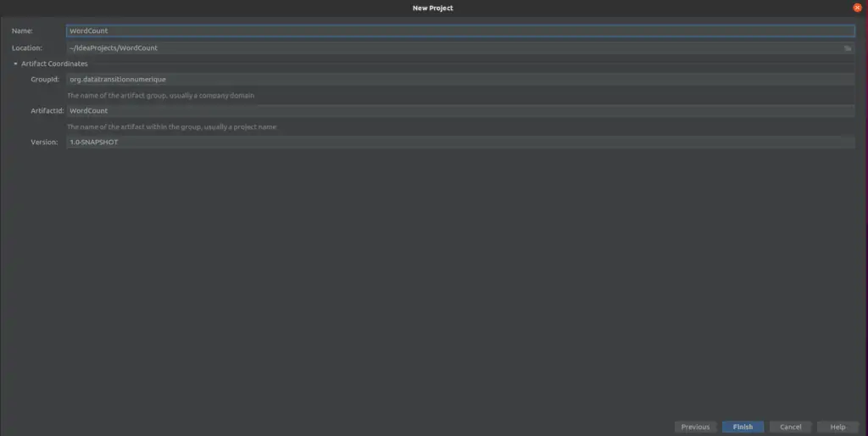Click the "GroupId:" label

[x=45, y=79]
